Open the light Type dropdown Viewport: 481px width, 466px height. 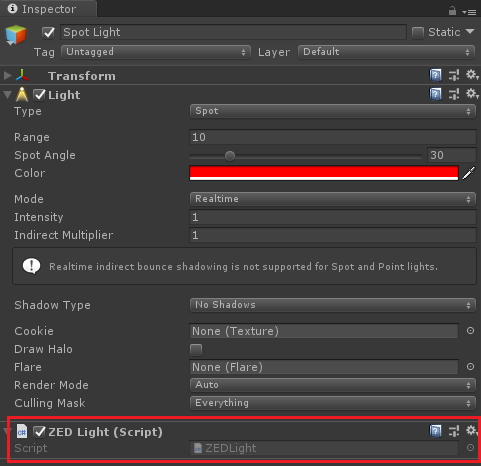click(333, 111)
